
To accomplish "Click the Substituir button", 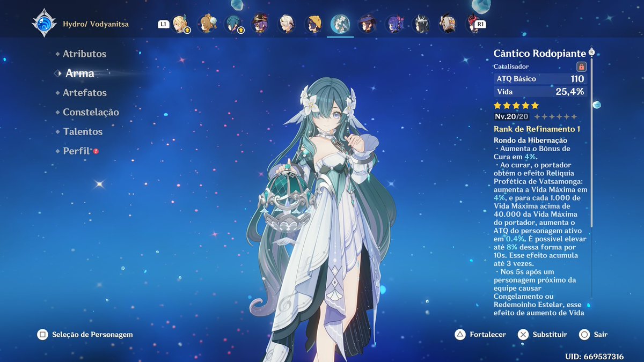I will (x=542, y=335).
